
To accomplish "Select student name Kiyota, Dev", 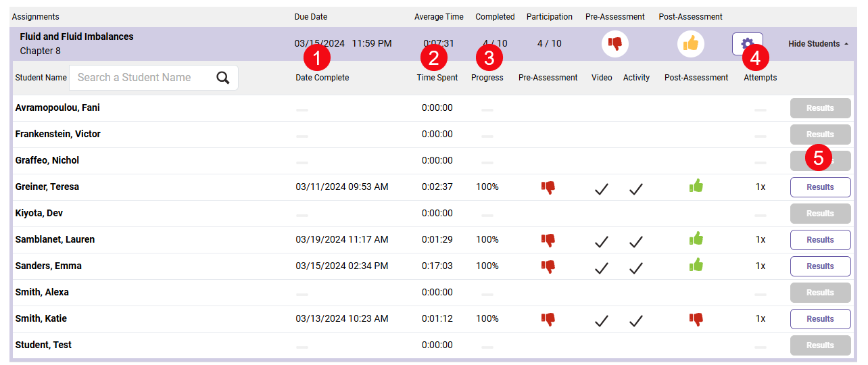I will click(x=39, y=214).
